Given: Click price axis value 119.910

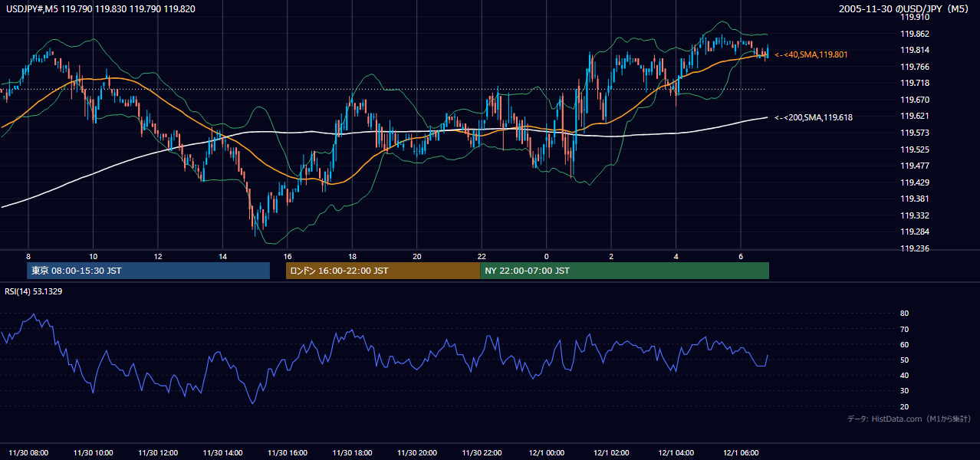Looking at the screenshot, I should [x=914, y=17].
